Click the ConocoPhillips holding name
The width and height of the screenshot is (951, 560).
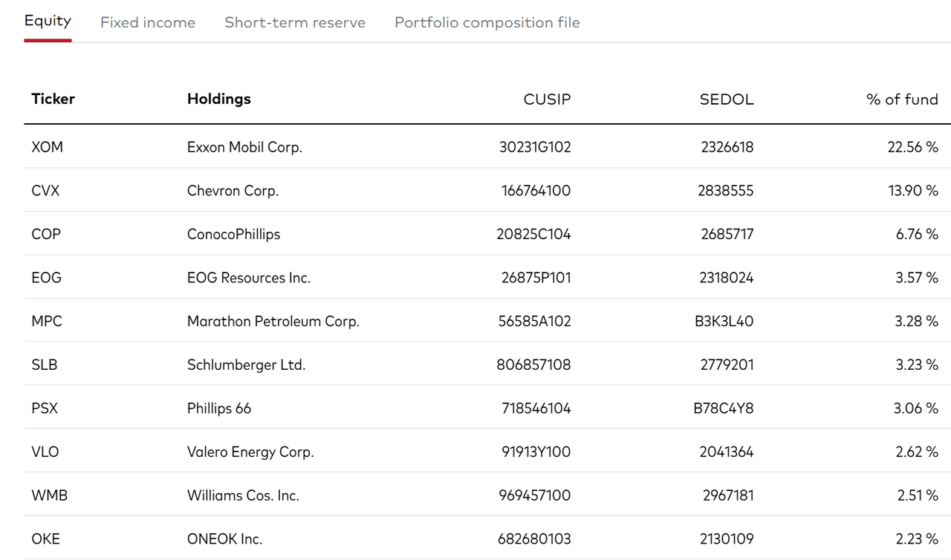[x=234, y=234]
